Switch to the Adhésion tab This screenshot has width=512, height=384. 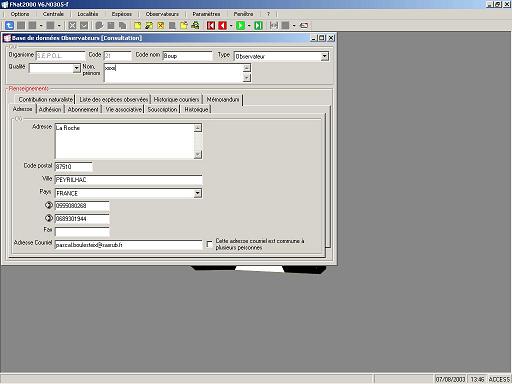(x=50, y=109)
